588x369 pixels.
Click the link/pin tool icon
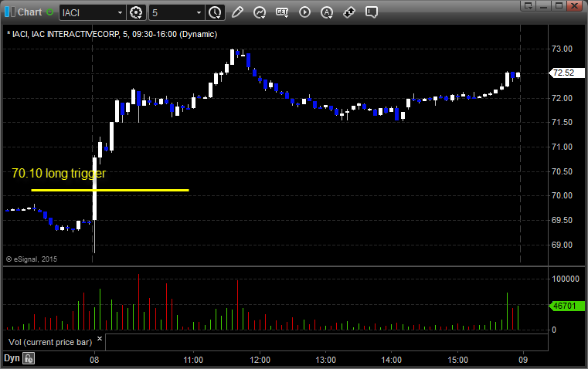point(349,12)
